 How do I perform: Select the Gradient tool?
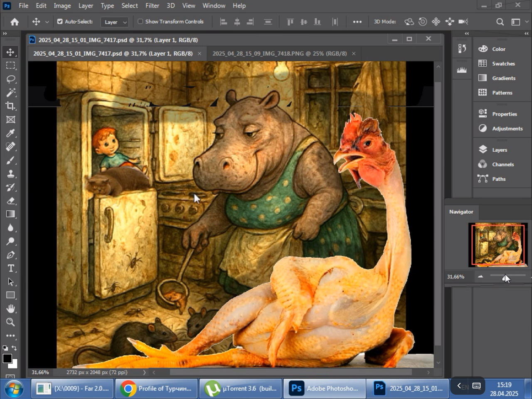click(10, 214)
